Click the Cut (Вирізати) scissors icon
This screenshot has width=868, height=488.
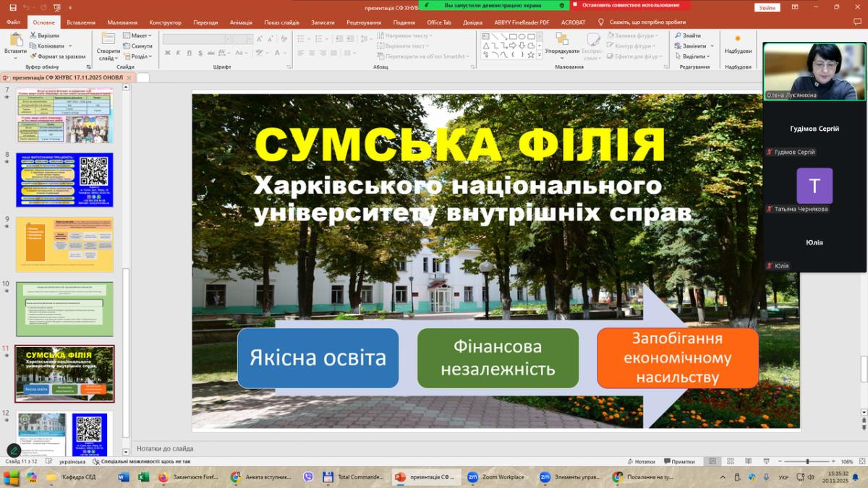33,35
